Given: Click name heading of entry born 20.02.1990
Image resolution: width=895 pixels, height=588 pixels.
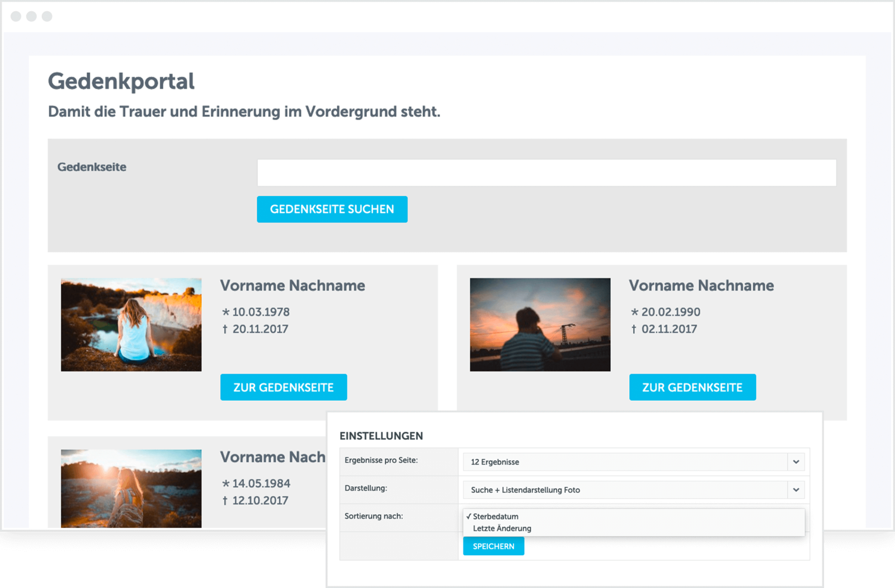Looking at the screenshot, I should tap(701, 285).
